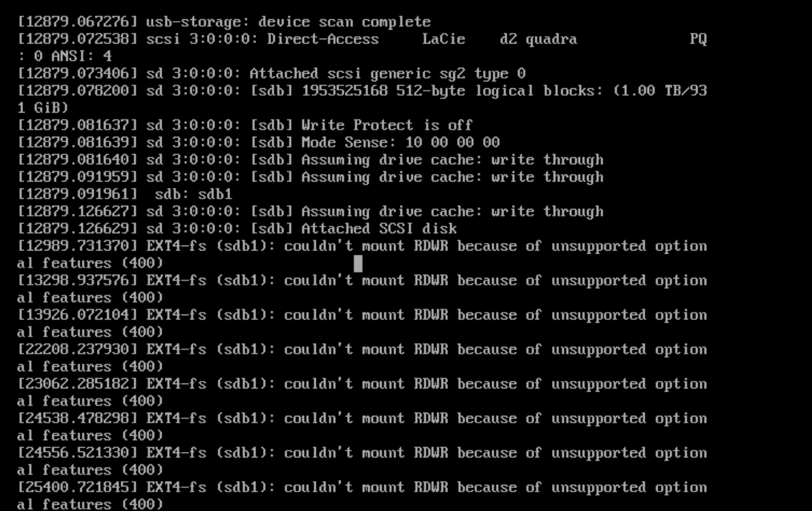The height and width of the screenshot is (511, 812).
Task: Click the "sdb: sdb1" partition line
Action: pos(193,195)
